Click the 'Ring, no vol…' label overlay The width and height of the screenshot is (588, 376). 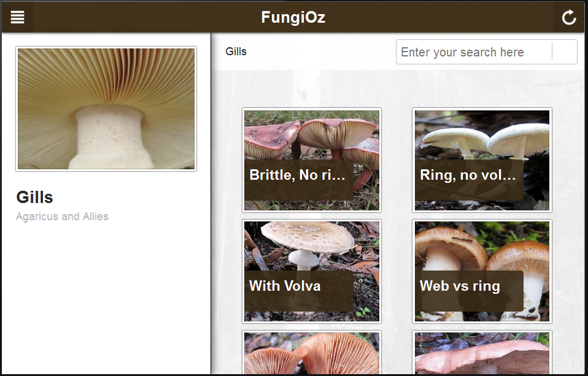[469, 180]
